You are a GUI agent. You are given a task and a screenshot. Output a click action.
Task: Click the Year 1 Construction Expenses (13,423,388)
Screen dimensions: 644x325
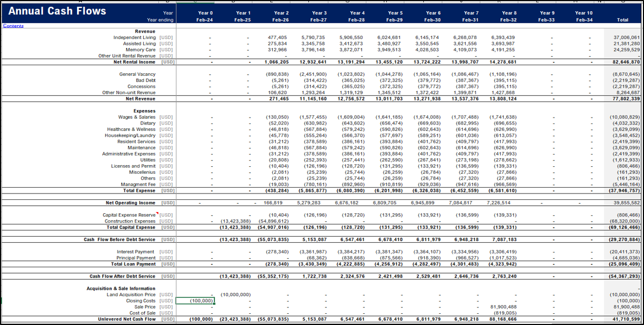(235, 221)
